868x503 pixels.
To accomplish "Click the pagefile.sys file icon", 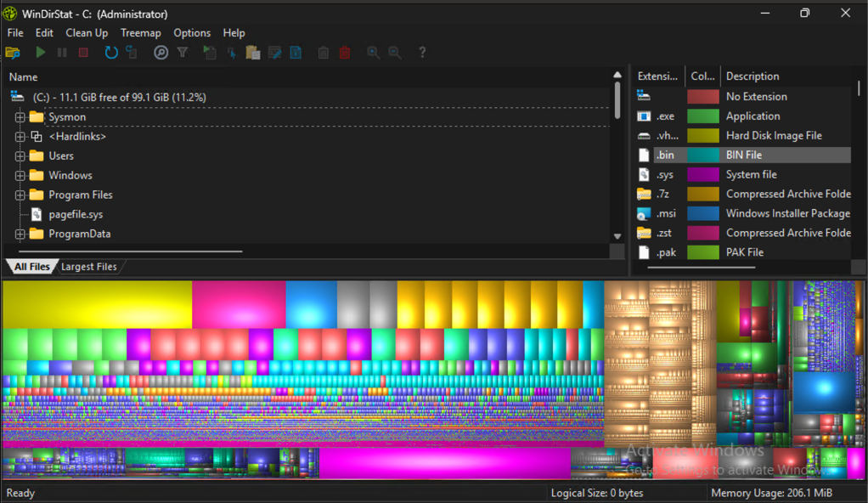I will 37,214.
